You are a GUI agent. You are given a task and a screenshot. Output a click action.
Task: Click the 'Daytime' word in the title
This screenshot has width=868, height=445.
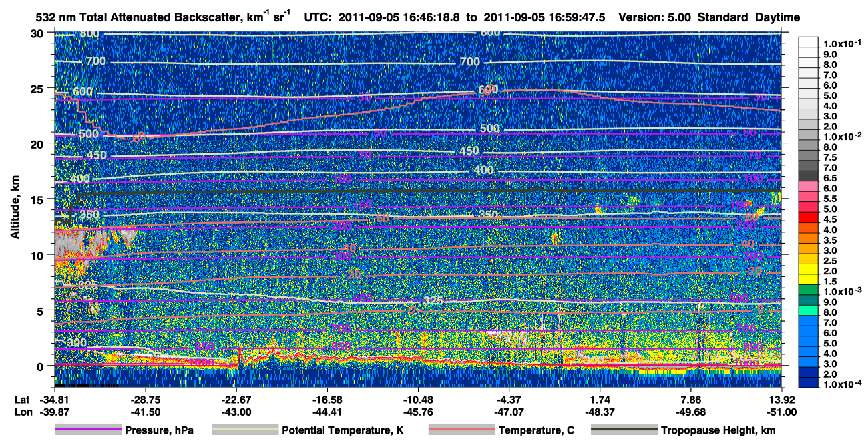[779, 17]
